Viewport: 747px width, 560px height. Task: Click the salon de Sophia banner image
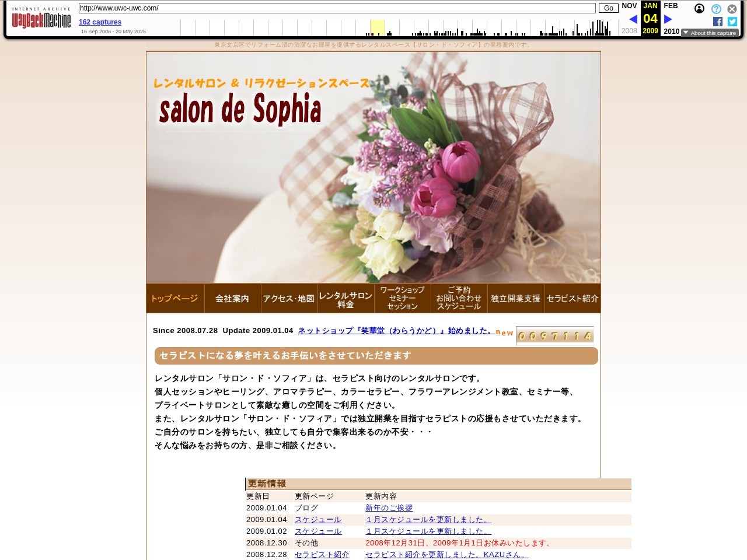click(373, 167)
